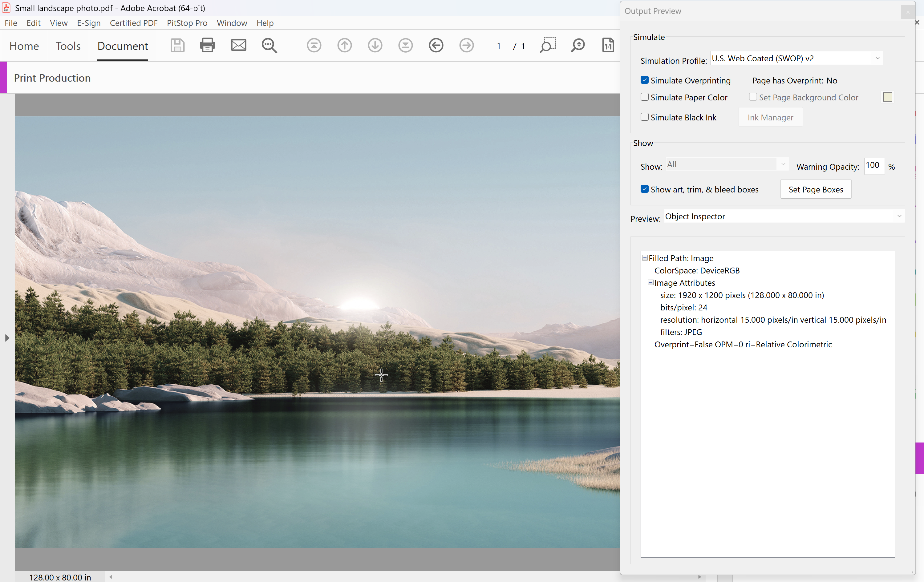Select the filters: JPEG row
The height and width of the screenshot is (582, 924).
click(681, 332)
